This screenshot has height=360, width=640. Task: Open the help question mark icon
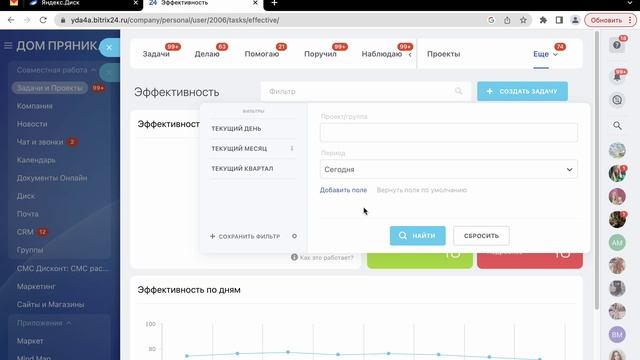pyautogui.click(x=617, y=45)
